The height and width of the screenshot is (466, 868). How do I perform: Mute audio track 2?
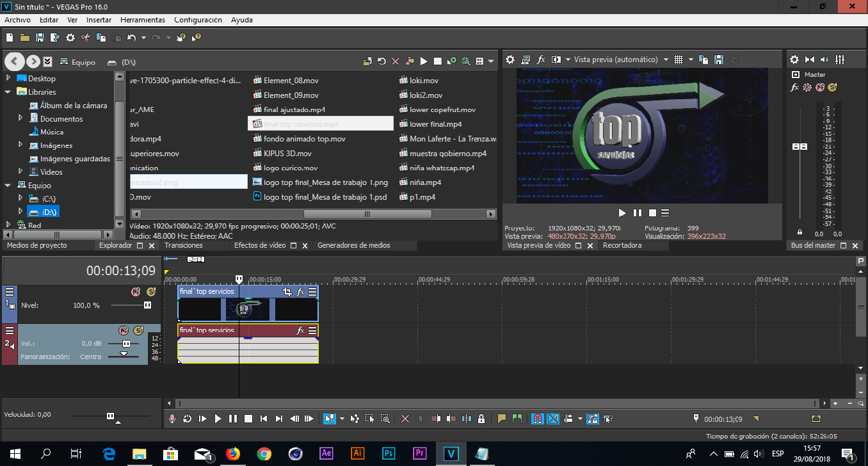[124, 330]
